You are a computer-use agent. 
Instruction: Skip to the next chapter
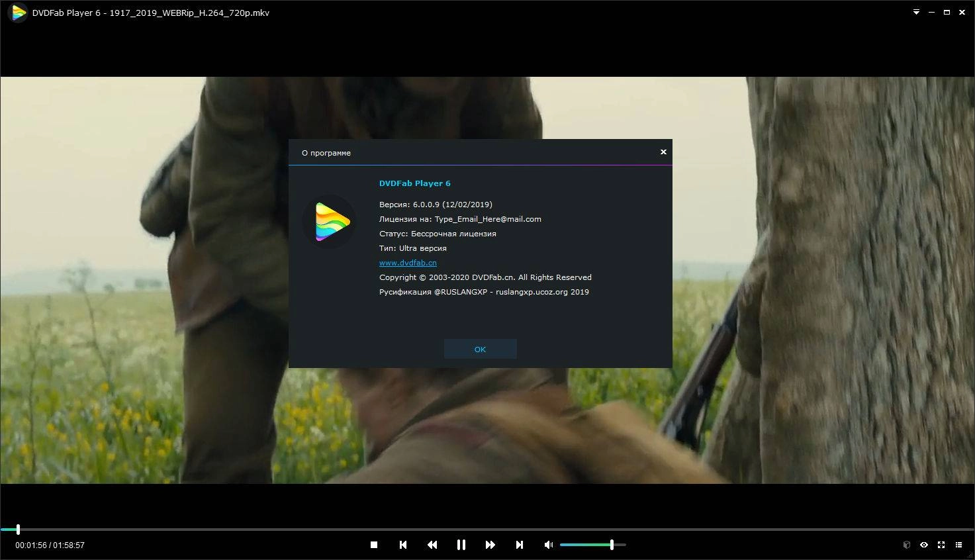[x=520, y=545]
